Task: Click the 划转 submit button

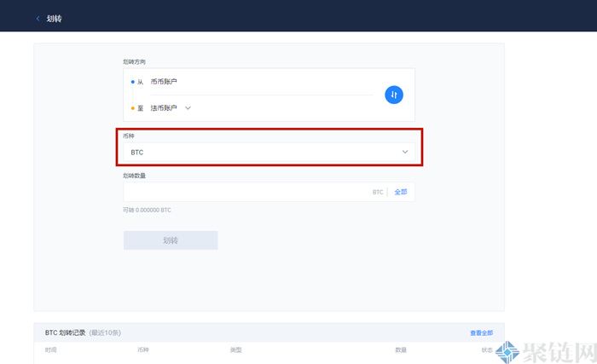Action: 171,240
